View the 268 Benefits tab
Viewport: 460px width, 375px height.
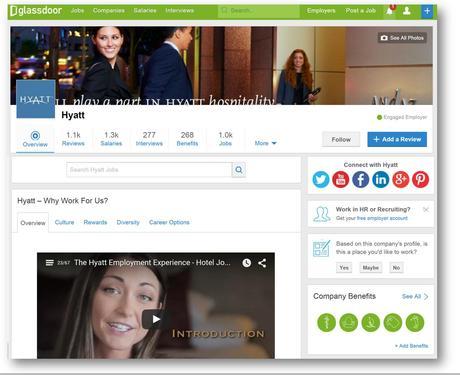pyautogui.click(x=187, y=139)
